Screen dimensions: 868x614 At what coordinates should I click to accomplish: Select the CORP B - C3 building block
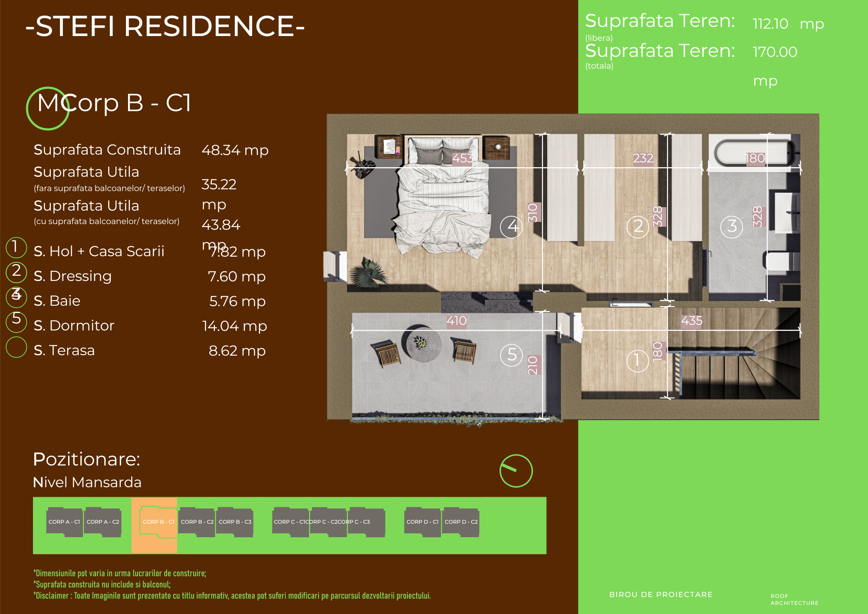pos(235,522)
